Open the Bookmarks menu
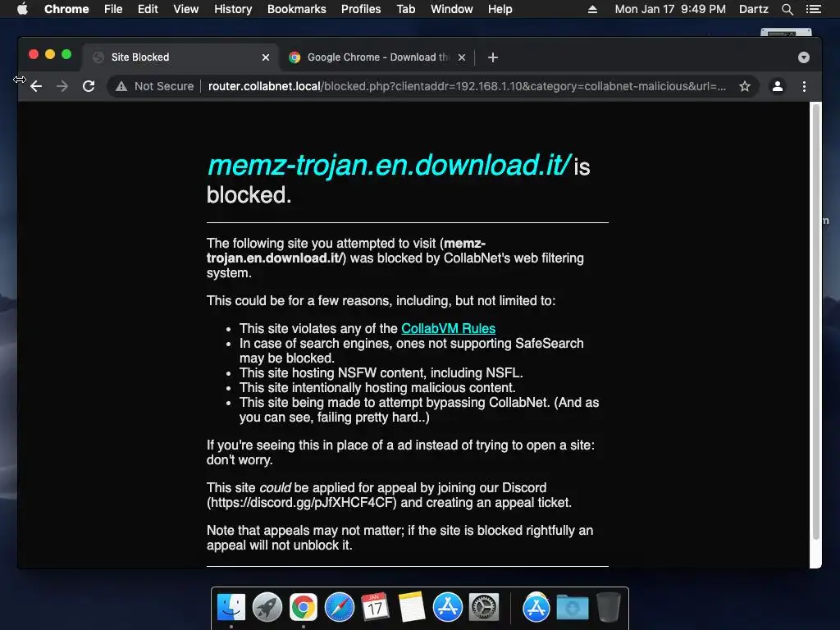 click(297, 9)
